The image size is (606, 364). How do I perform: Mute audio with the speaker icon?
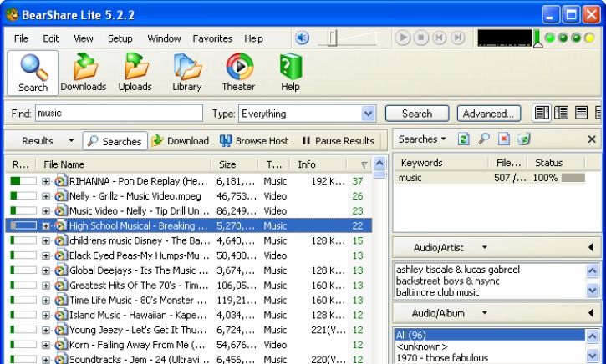(x=303, y=38)
